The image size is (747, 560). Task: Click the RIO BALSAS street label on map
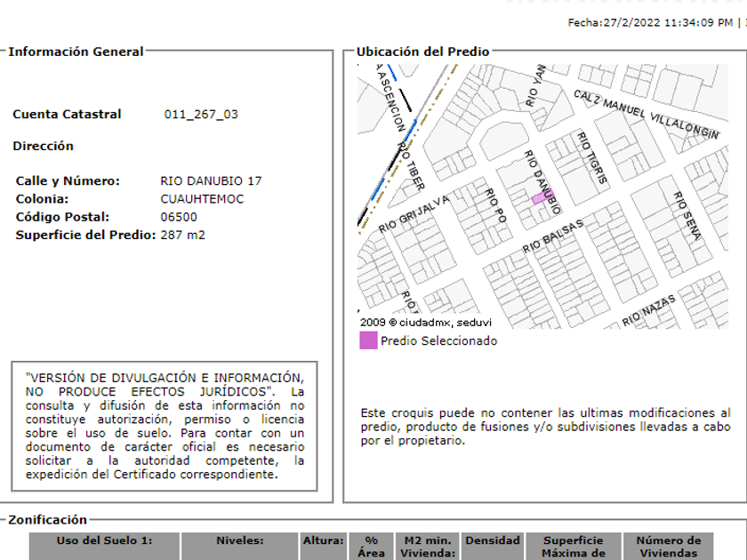[552, 236]
